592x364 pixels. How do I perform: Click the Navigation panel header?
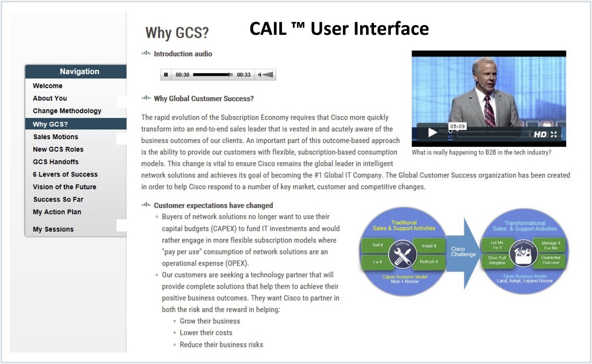point(76,72)
